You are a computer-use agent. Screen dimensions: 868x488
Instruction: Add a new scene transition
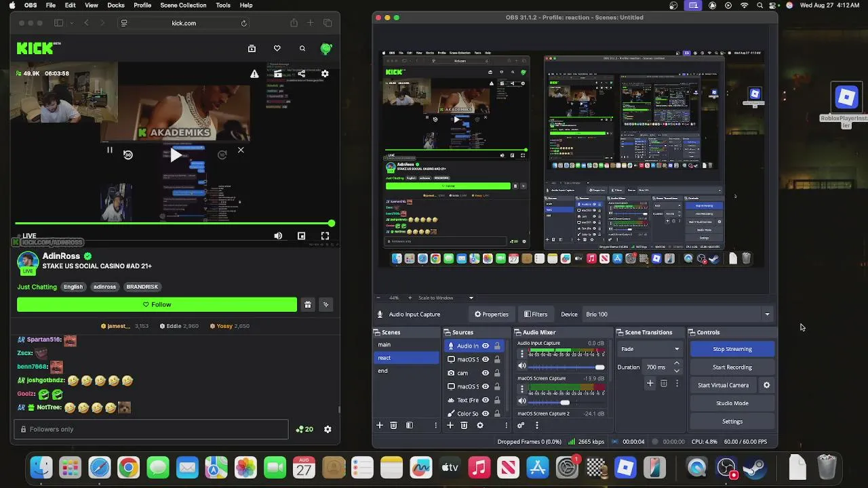tap(650, 384)
